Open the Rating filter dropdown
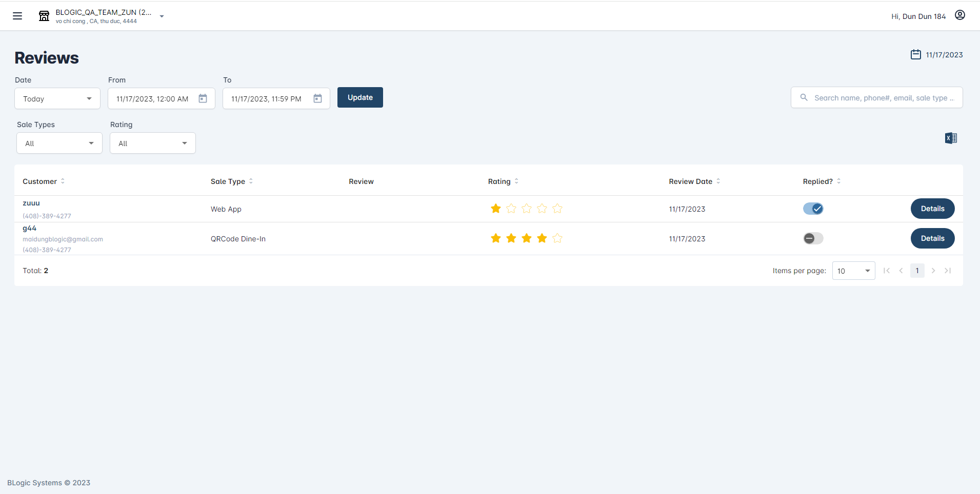Image resolution: width=980 pixels, height=494 pixels. click(x=153, y=143)
